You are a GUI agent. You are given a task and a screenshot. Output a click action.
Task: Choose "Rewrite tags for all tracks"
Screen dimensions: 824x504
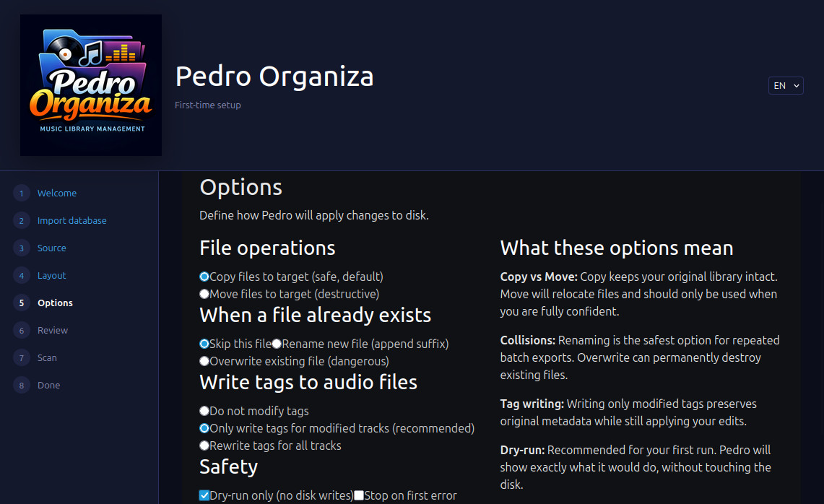(204, 445)
